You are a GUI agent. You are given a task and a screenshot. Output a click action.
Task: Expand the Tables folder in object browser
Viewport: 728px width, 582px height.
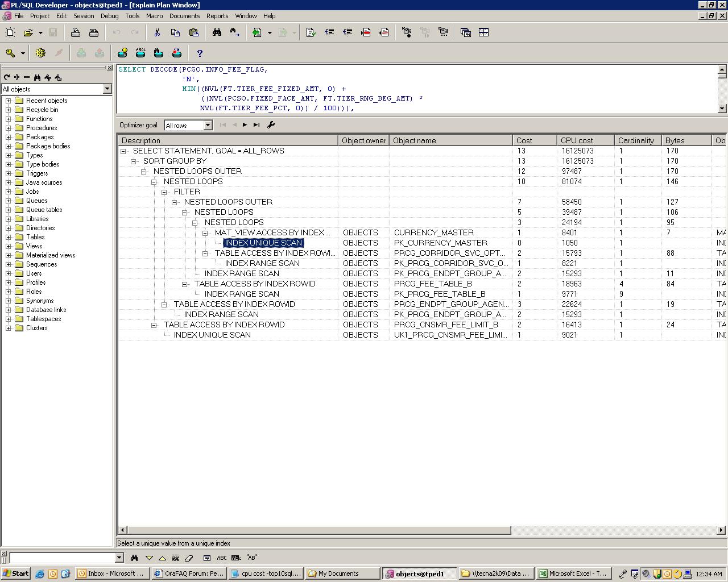[x=9, y=237]
